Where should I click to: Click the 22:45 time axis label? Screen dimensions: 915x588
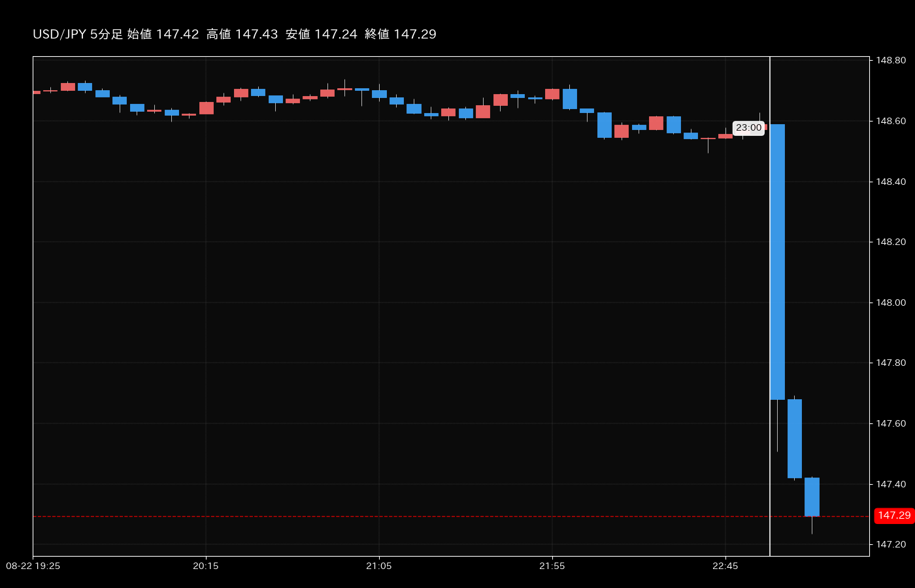coord(725,566)
